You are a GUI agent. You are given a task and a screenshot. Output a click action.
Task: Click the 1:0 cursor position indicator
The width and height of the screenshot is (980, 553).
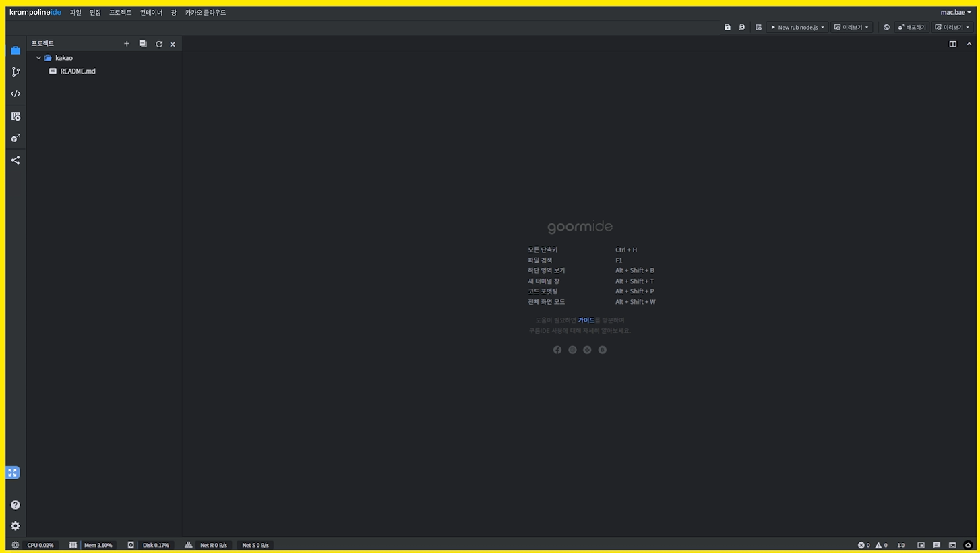[900, 545]
